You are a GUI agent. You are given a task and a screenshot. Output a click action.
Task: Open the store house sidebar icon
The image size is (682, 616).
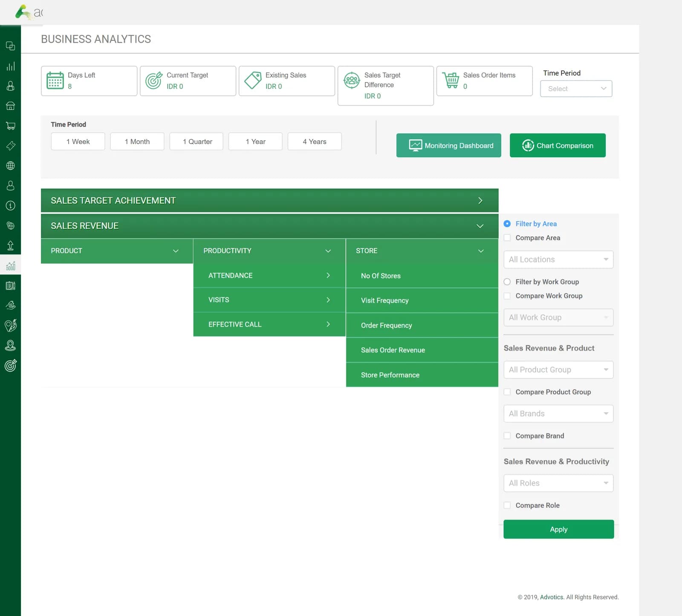pos(10,106)
